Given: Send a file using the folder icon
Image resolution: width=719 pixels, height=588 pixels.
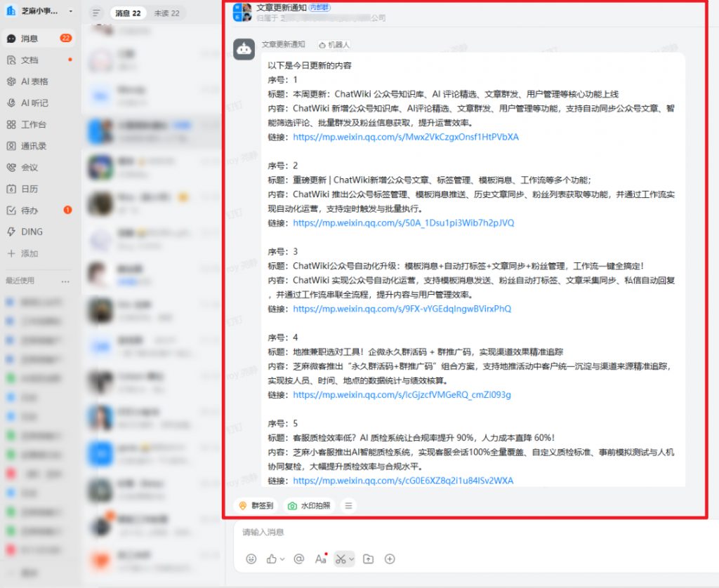Looking at the screenshot, I should pyautogui.click(x=368, y=559).
